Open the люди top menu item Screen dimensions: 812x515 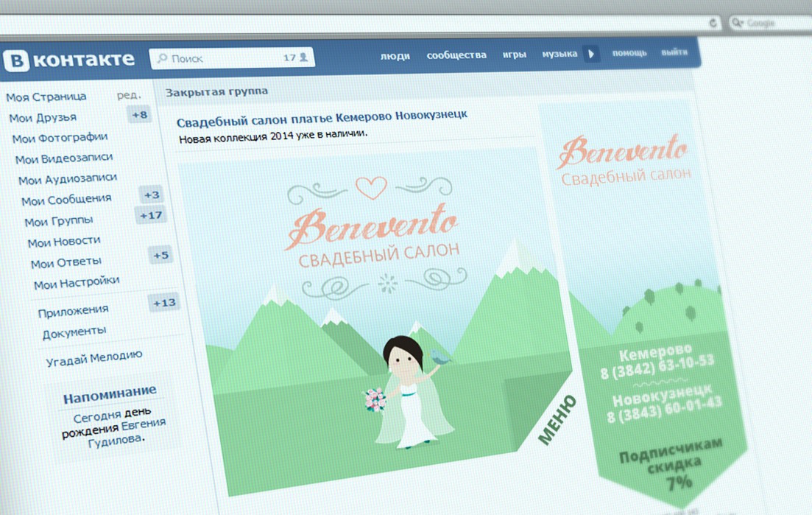pos(395,55)
